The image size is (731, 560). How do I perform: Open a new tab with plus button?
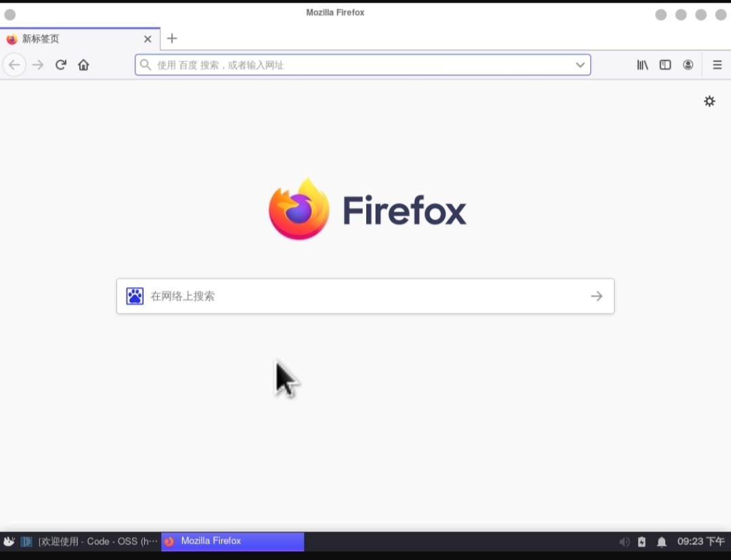click(172, 38)
